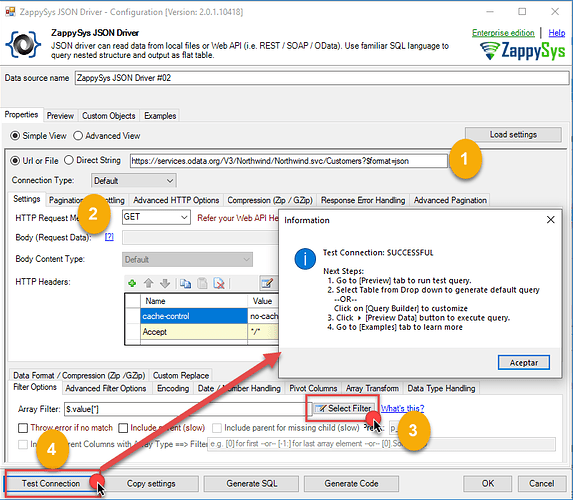Click the edit headers pencil icon
Viewport: 573px width, 500px height.
tap(267, 283)
